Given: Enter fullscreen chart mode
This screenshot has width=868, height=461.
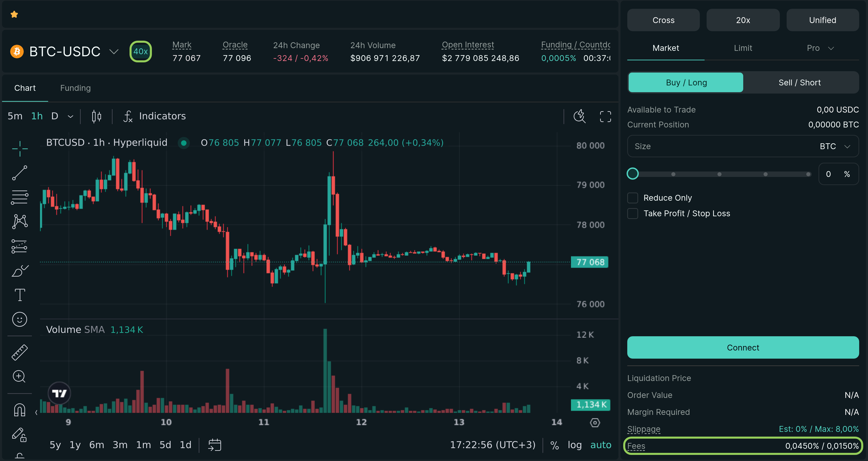Looking at the screenshot, I should coord(606,117).
